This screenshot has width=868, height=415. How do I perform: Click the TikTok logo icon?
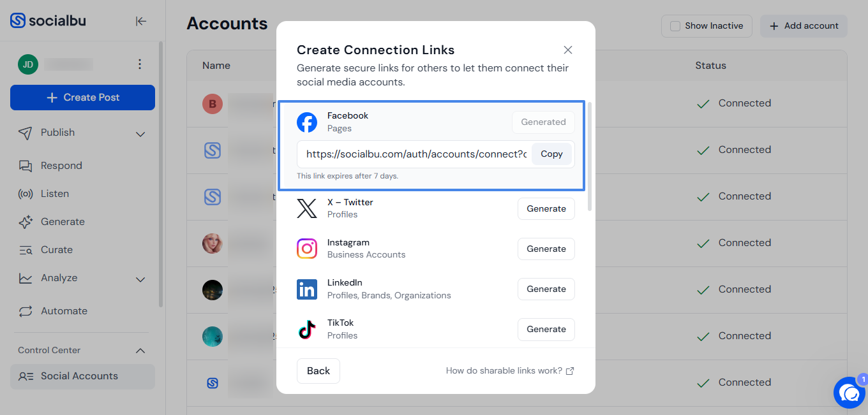[307, 329]
